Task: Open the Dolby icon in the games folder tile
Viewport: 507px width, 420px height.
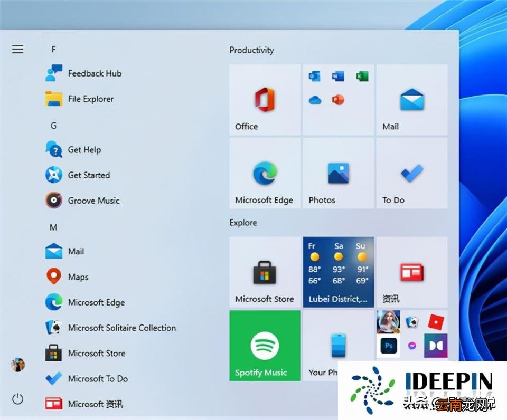Action: click(436, 346)
